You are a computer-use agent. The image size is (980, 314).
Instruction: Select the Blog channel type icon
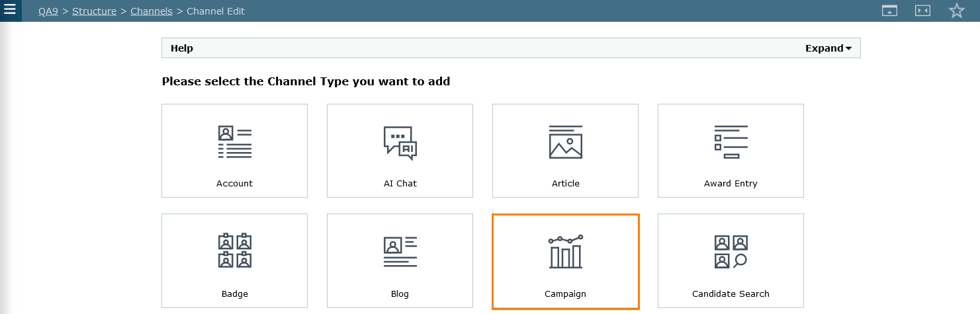coord(400,252)
